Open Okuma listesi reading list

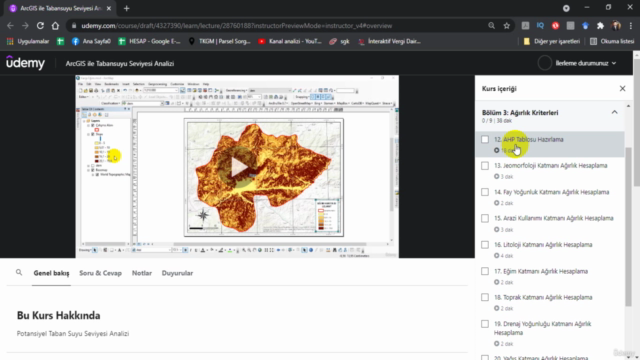(612, 41)
